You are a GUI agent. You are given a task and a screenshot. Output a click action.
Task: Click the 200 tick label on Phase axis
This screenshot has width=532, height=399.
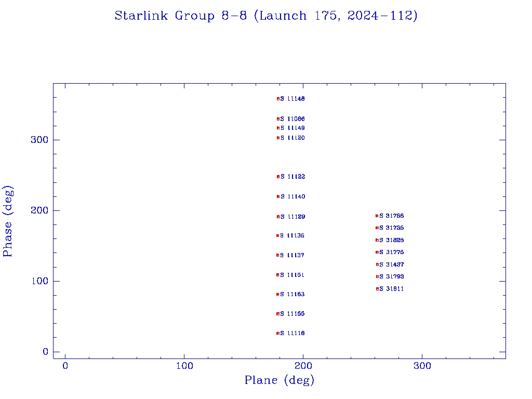39,210
